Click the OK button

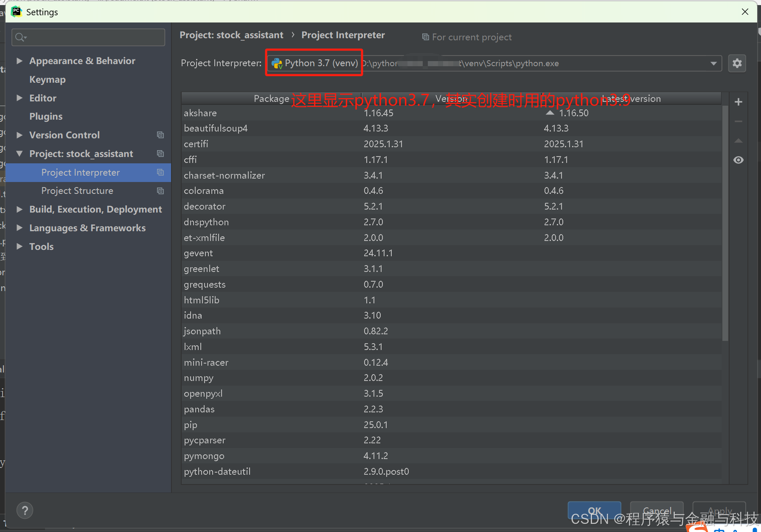(x=594, y=511)
